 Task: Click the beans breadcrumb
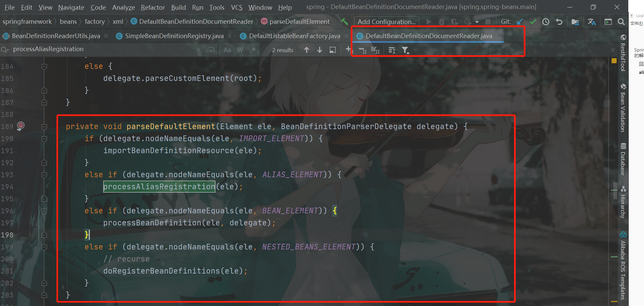pos(68,21)
